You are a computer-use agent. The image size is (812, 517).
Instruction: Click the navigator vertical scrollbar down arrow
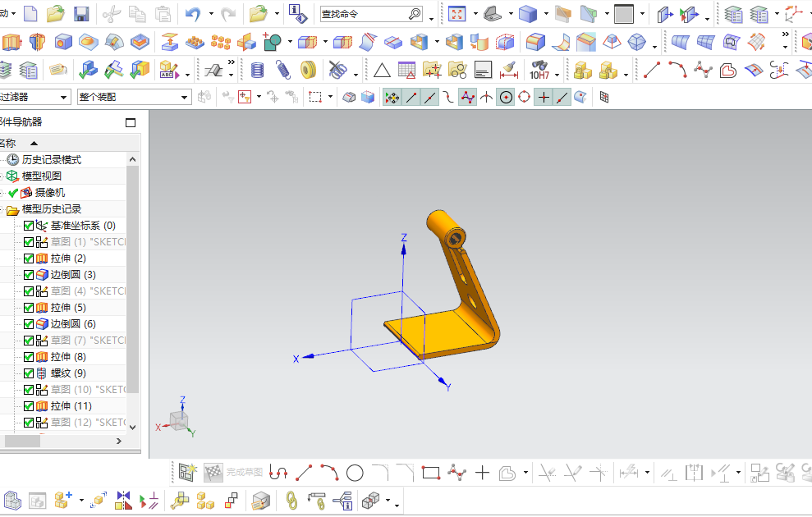132,428
